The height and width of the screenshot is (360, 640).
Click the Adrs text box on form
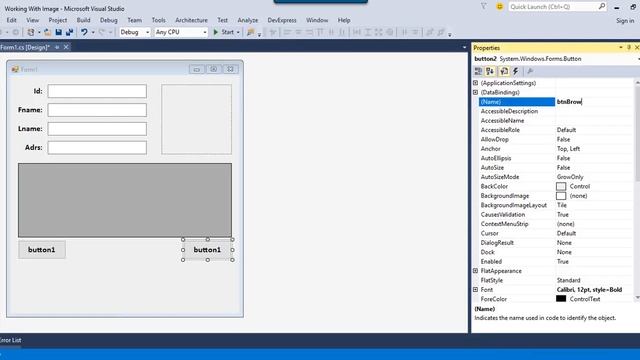click(x=97, y=147)
